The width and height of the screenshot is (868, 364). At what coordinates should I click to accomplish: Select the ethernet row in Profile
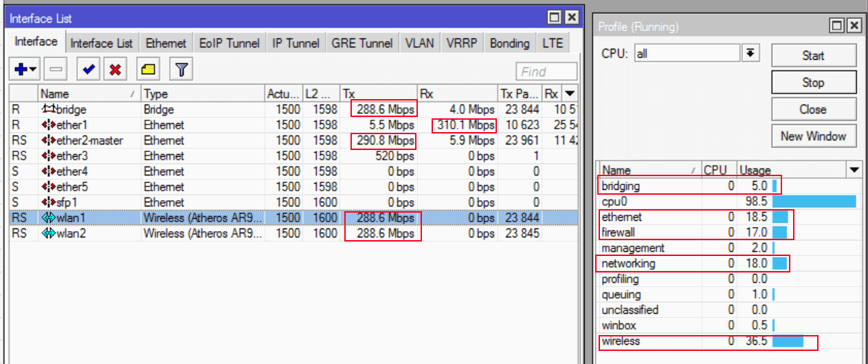730,217
